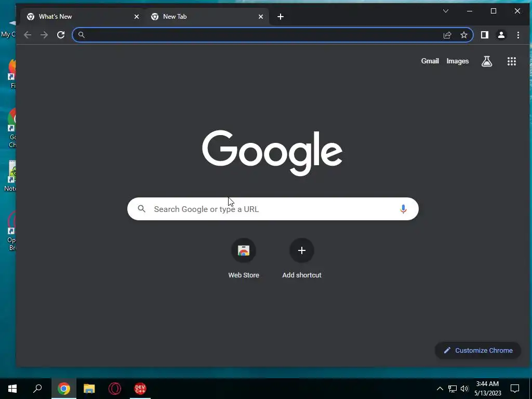Close the What's New tab

click(x=137, y=17)
